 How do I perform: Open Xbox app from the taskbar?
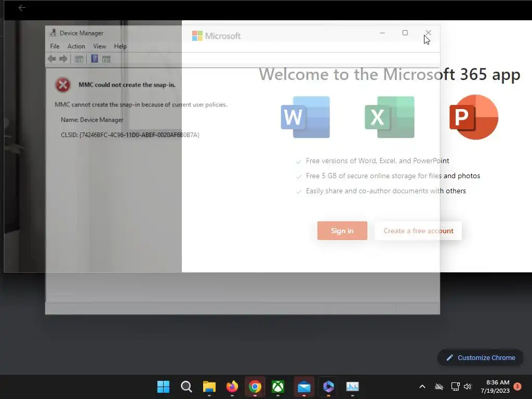(278, 387)
